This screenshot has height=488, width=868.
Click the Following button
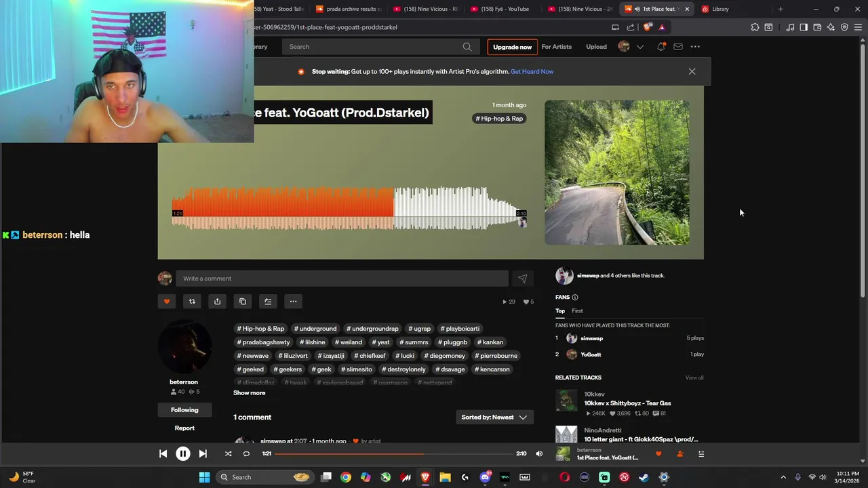(x=184, y=410)
